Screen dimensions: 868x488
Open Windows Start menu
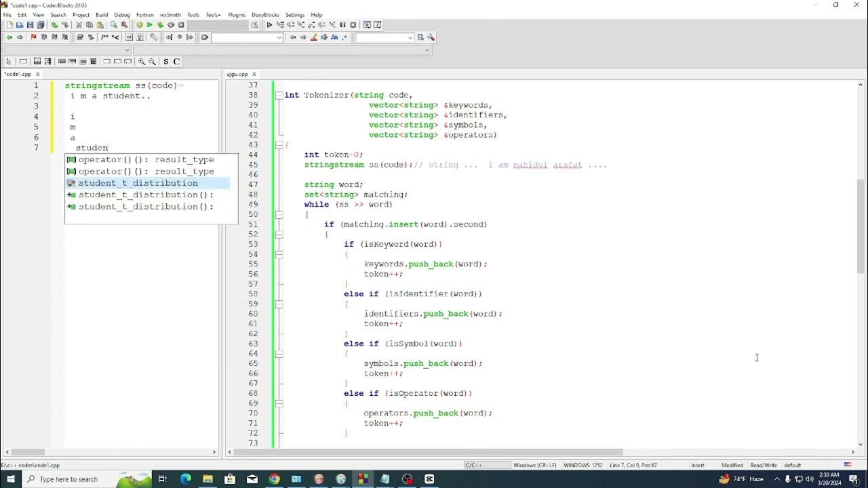point(10,479)
